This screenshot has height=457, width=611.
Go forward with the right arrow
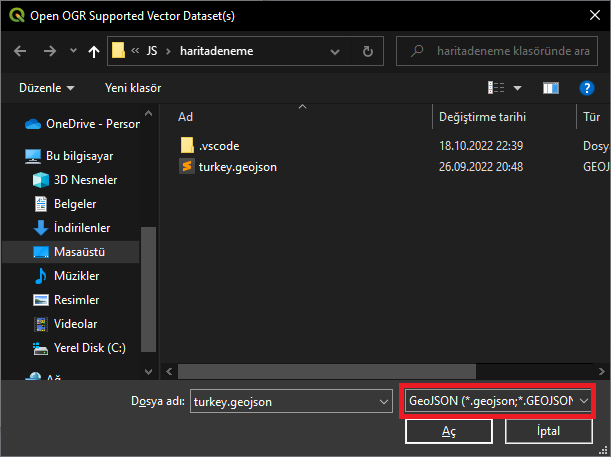[49, 51]
